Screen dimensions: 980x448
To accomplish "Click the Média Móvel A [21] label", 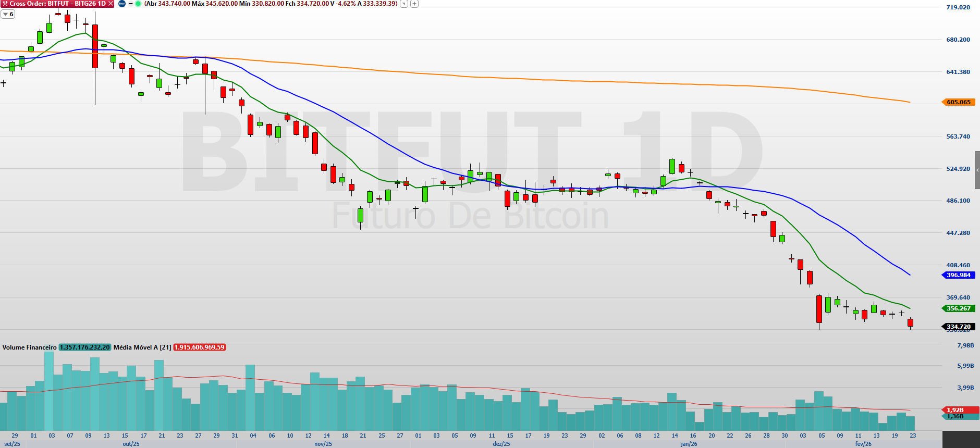I will tap(142, 347).
